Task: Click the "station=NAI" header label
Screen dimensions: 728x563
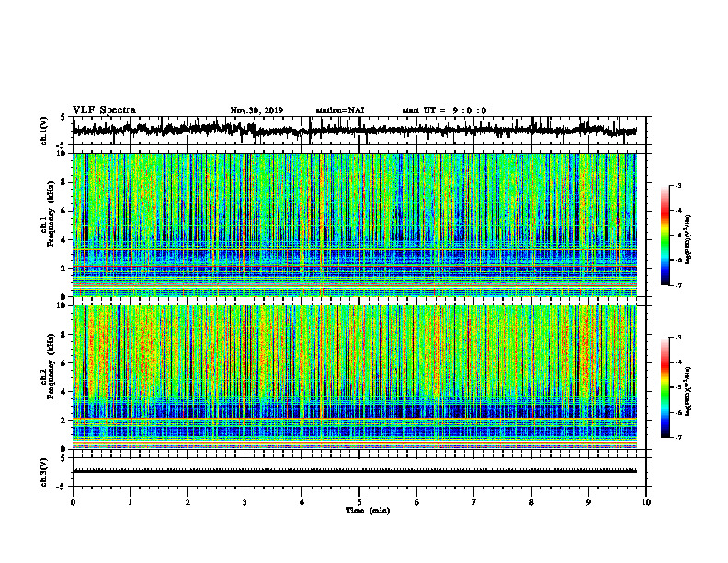Action: (x=340, y=110)
